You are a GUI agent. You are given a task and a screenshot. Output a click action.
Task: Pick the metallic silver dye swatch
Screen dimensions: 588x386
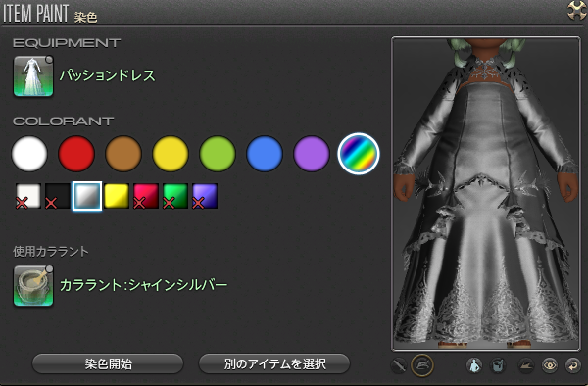(x=87, y=196)
